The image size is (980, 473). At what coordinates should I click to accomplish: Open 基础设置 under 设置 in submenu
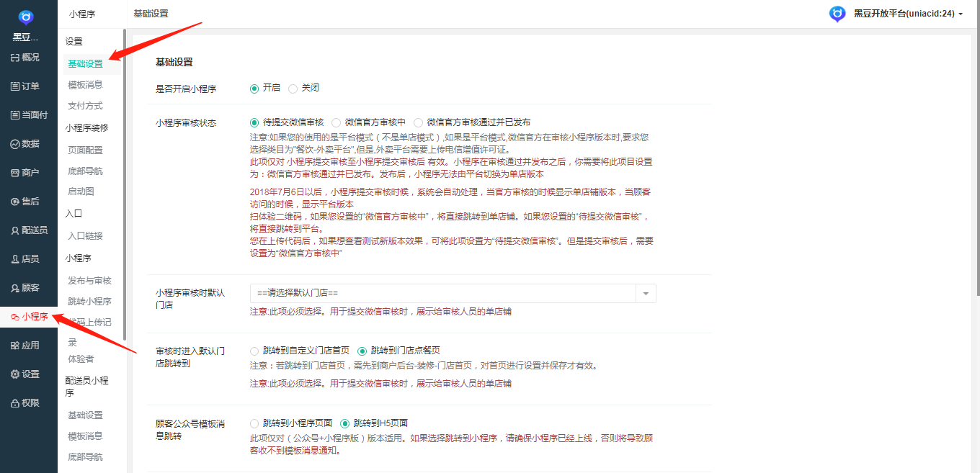[85, 64]
